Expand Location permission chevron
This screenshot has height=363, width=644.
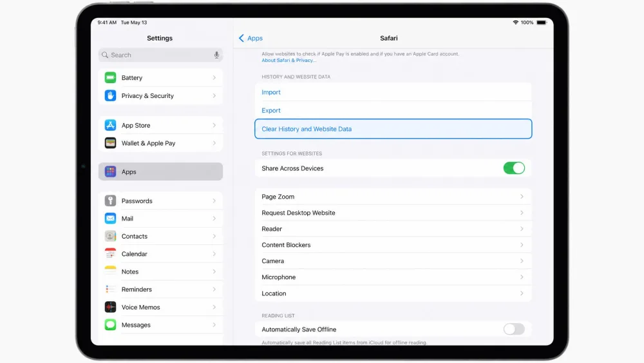[522, 293]
